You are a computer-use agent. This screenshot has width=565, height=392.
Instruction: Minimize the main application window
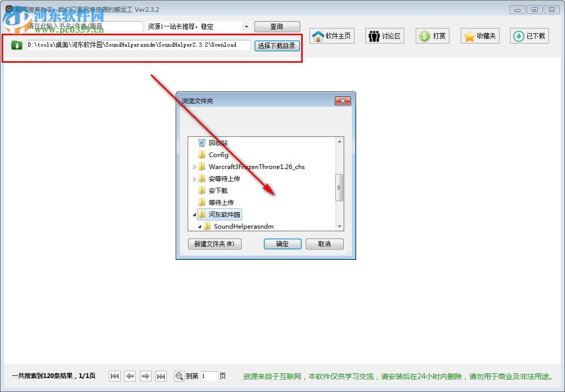pyautogui.click(x=517, y=10)
